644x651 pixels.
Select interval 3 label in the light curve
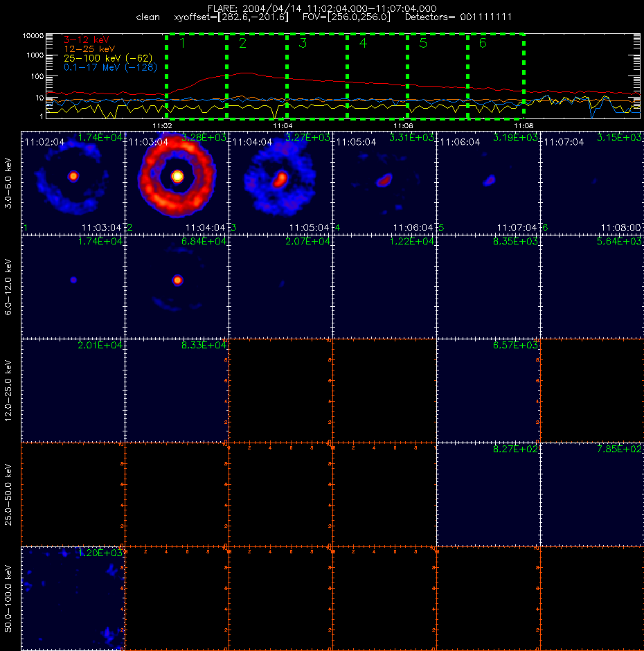(x=303, y=43)
